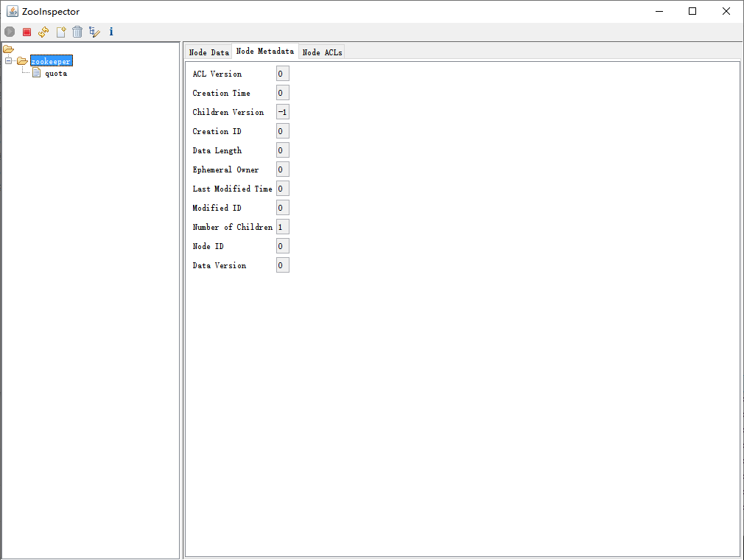Maximize the ZooInspector window
Viewport: 744px width, 560px height.
pos(692,11)
